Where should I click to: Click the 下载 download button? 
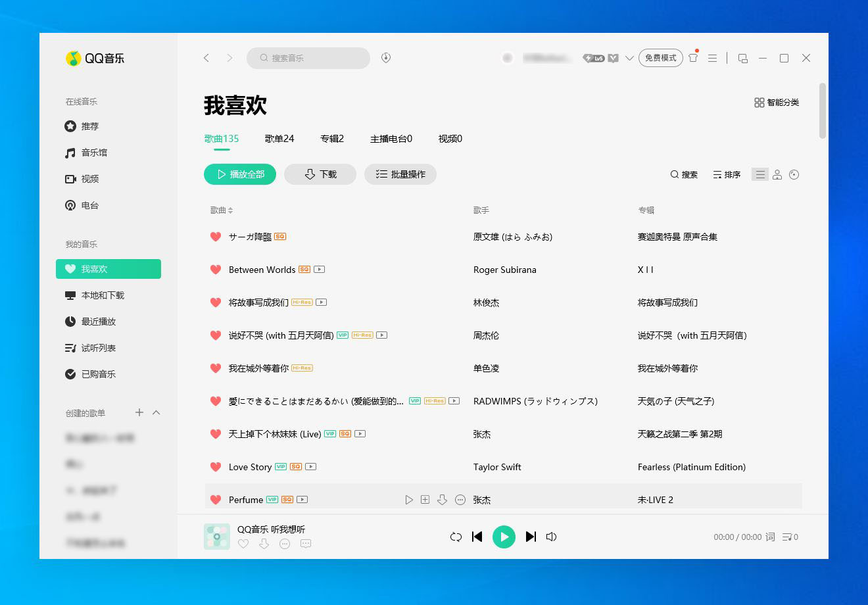320,174
